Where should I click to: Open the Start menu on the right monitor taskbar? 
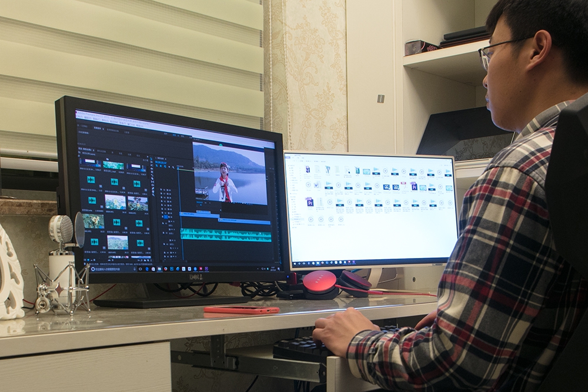[295, 263]
